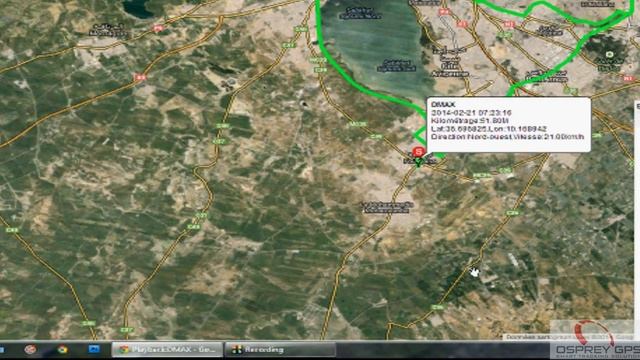Switch to the Playback DMAX taskbar window
This screenshot has width=640, height=360.
167,350
